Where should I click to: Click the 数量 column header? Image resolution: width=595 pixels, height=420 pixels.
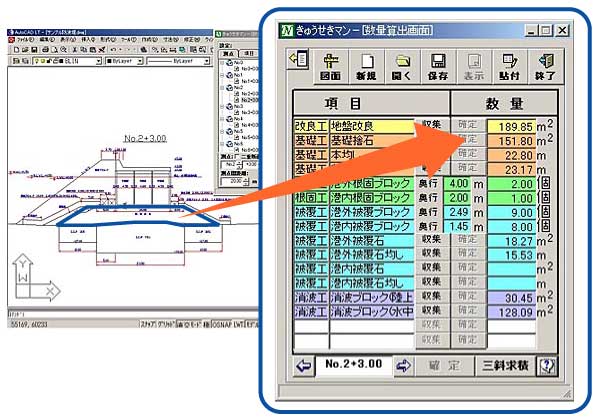pos(504,103)
